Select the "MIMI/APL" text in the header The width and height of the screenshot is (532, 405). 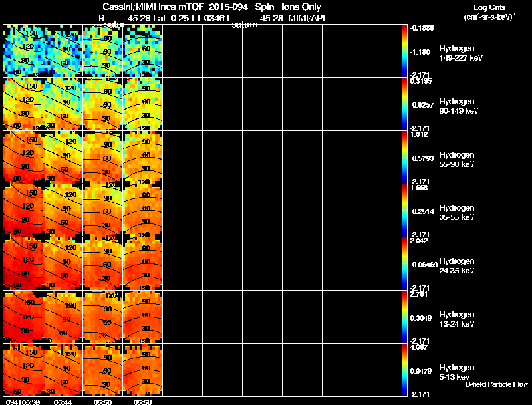tap(308, 18)
